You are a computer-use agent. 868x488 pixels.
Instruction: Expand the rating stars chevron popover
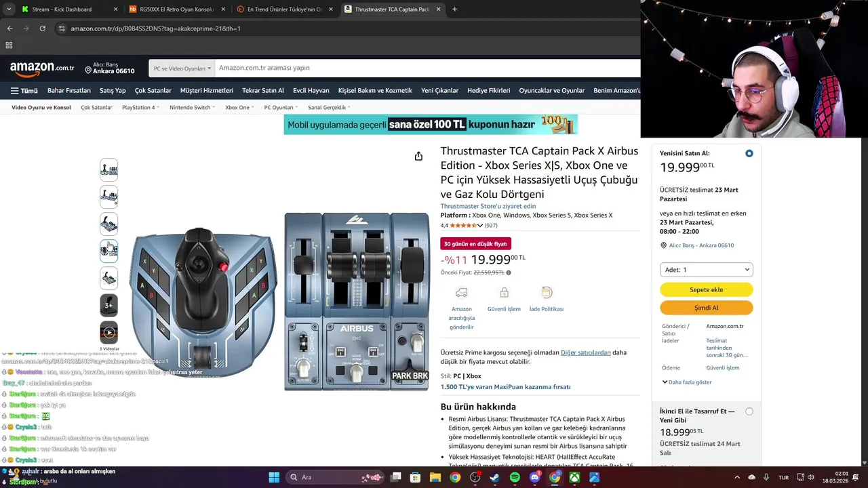tap(480, 226)
